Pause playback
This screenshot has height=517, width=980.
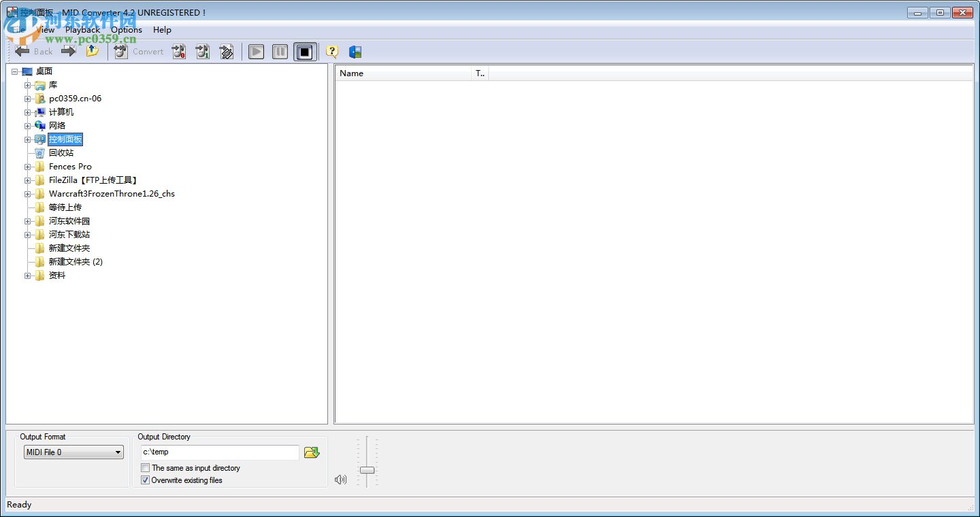click(x=280, y=52)
